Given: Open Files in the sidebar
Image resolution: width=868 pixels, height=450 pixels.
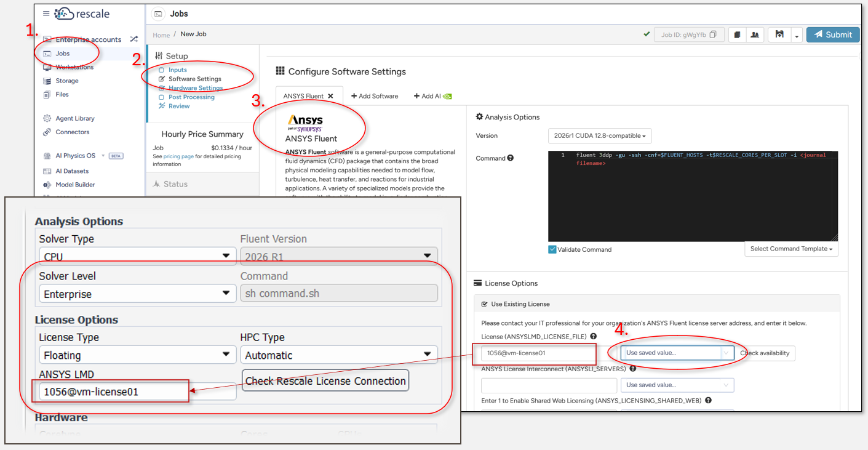Looking at the screenshot, I should pos(62,94).
